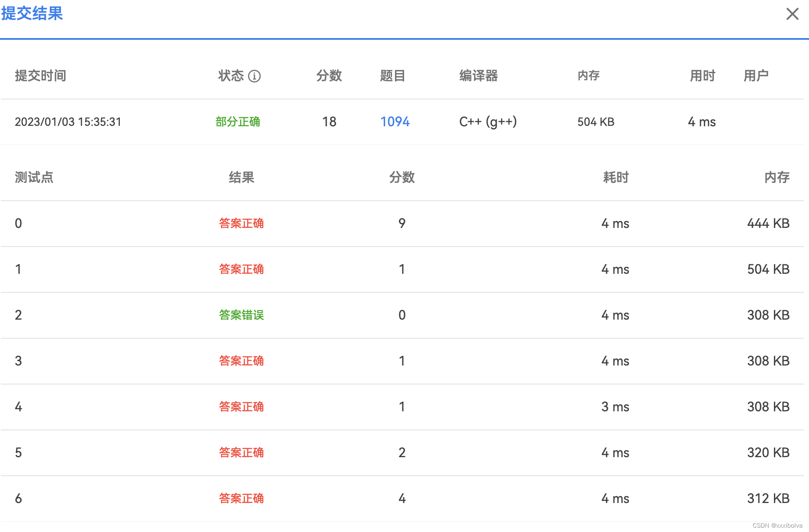Click 答案正确 result for test point 4
Viewport: 809px width, 532px height.
[x=241, y=407]
